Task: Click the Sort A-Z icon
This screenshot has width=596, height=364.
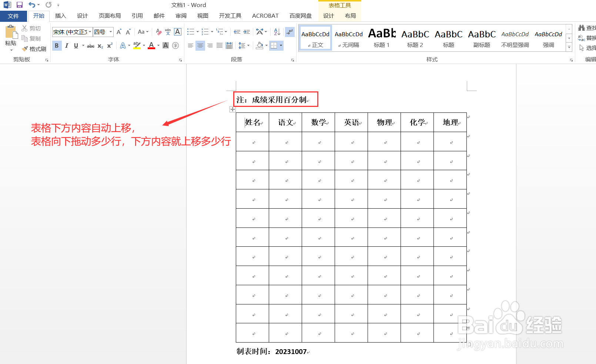Action: tap(277, 32)
